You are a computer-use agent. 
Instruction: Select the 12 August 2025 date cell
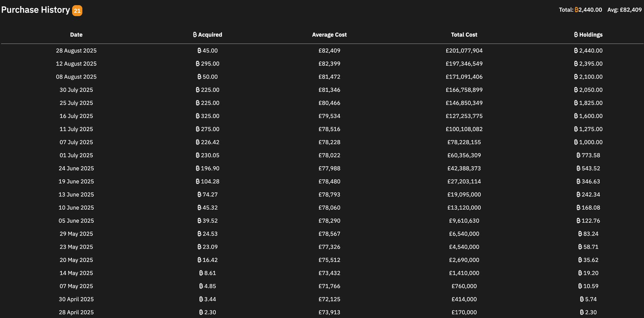pyautogui.click(x=76, y=64)
